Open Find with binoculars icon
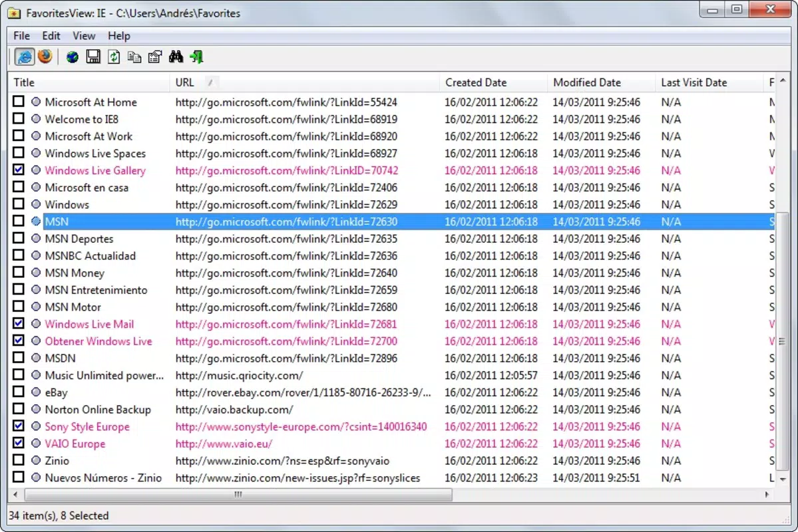798x532 pixels. pos(176,57)
